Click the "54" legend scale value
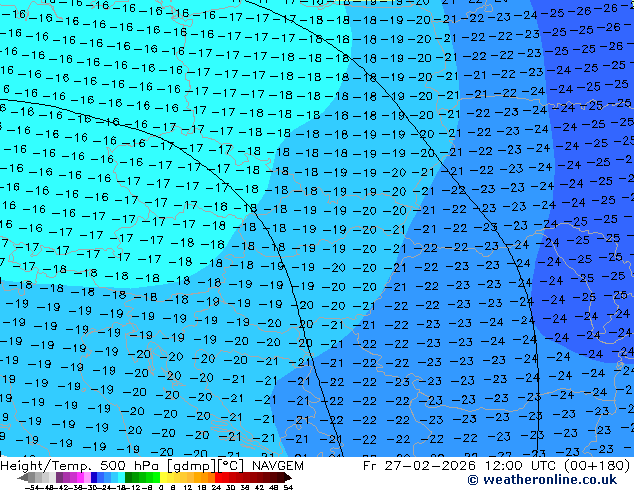 pyautogui.click(x=288, y=488)
